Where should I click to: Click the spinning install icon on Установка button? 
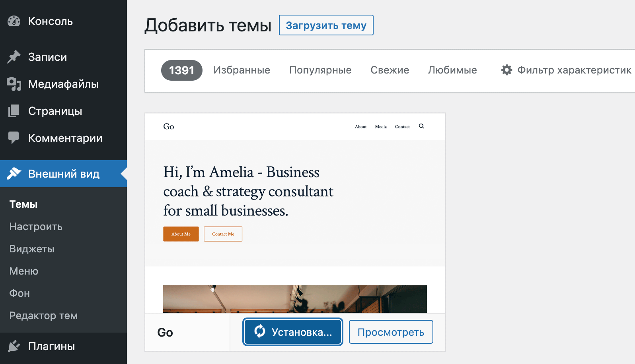click(x=260, y=331)
